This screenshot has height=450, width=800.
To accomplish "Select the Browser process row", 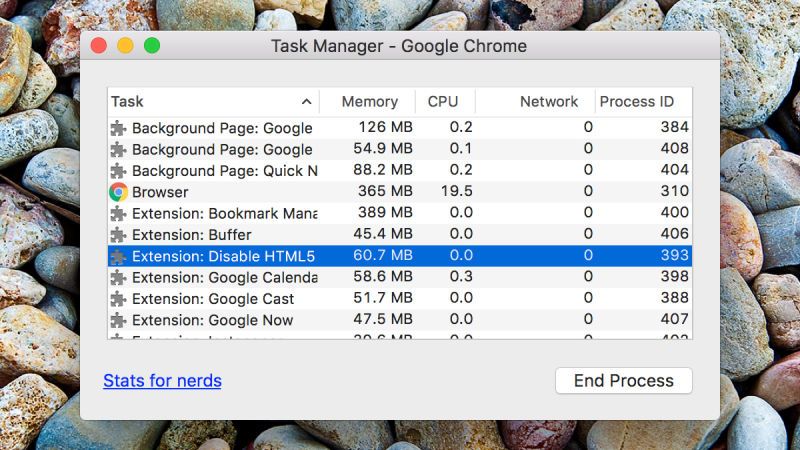I will (x=400, y=192).
